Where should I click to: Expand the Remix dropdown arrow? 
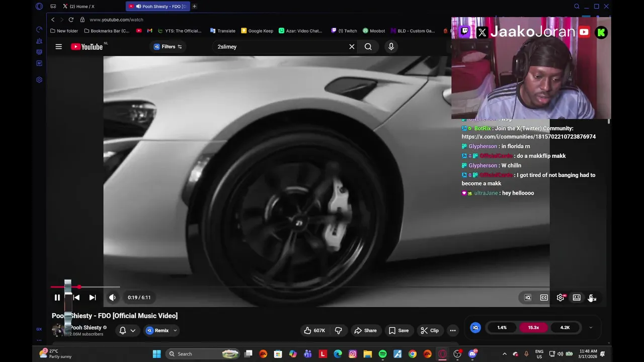click(175, 330)
